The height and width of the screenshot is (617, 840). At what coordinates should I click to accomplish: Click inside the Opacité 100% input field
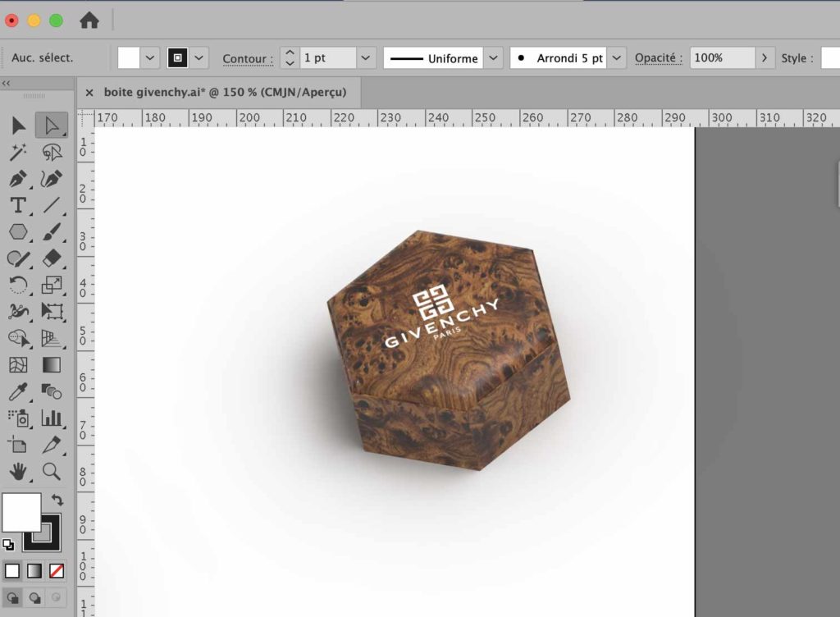(720, 57)
